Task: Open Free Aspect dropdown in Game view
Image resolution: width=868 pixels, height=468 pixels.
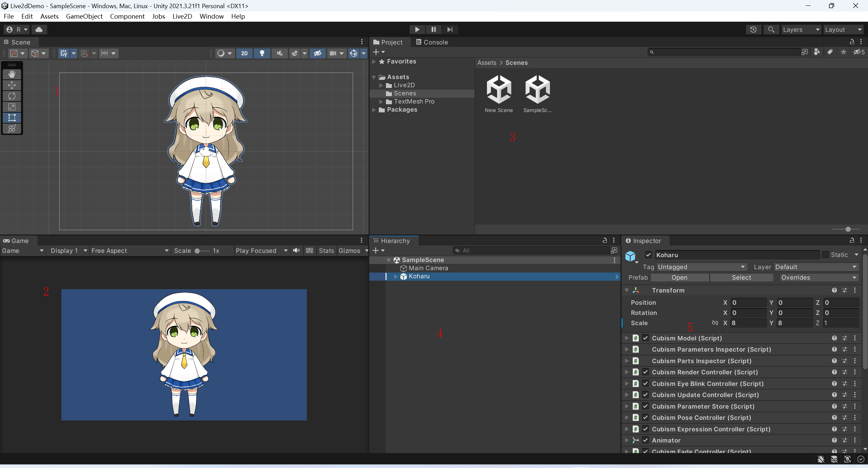Action: click(x=130, y=250)
